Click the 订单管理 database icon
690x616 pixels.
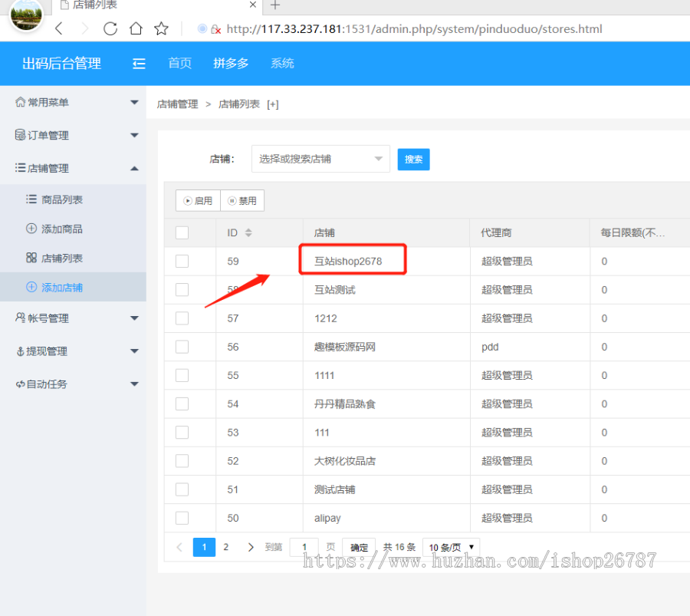pos(19,135)
